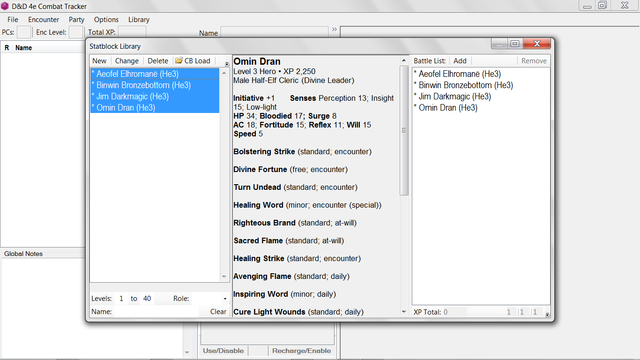Click the double-chevron expander beside Name field
Image resolution: width=640 pixels, height=360 pixels.
pos(334,29)
